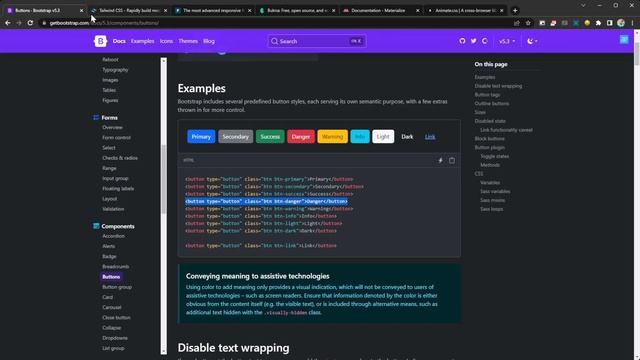Open the Blog navbar item

tap(209, 41)
